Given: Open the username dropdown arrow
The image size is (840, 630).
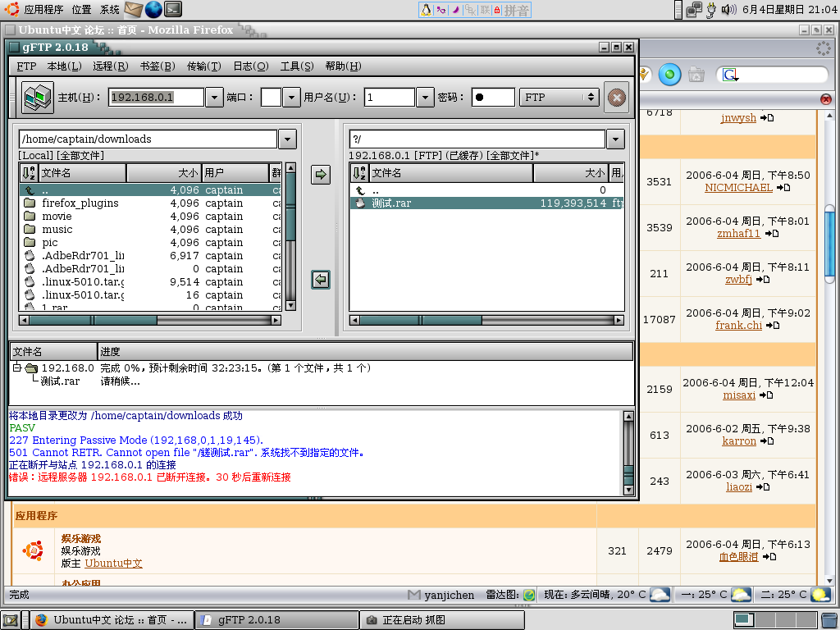Looking at the screenshot, I should point(425,98).
